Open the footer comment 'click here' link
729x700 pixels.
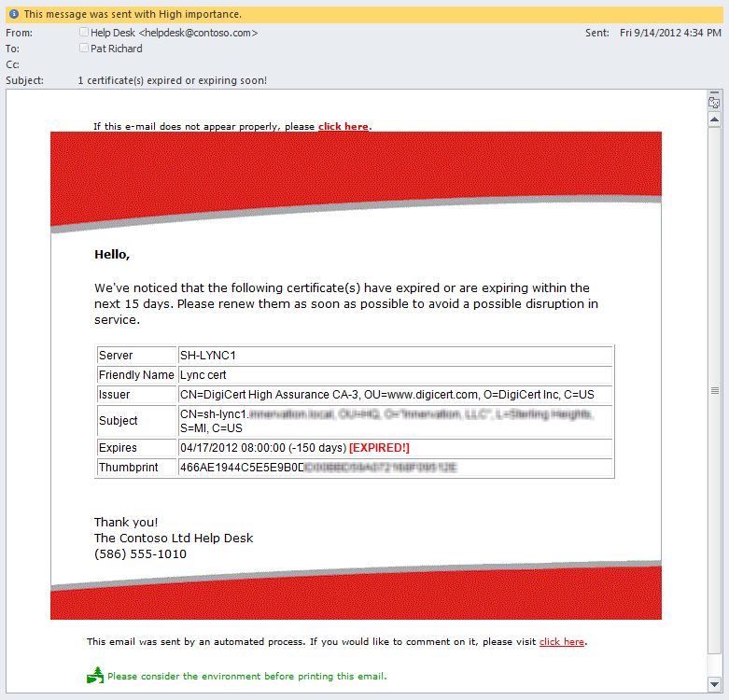point(562,641)
